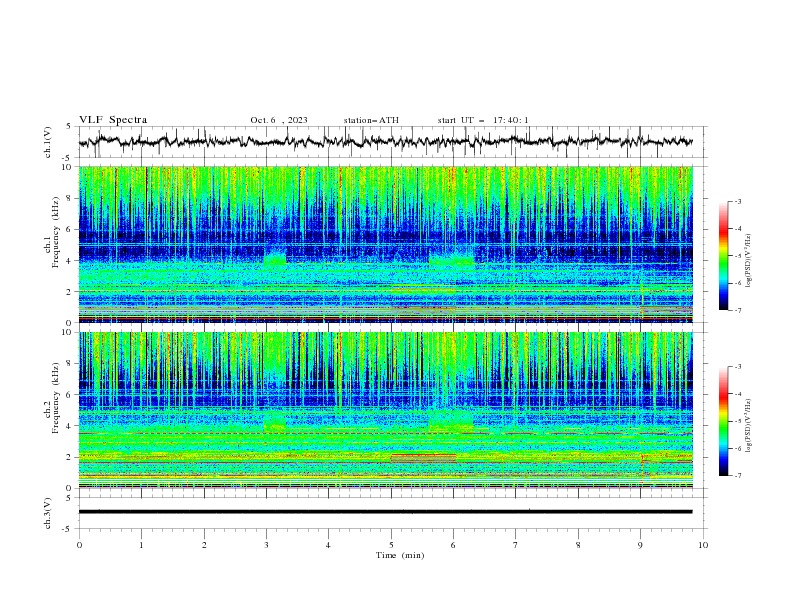
Task: Click time axis tick label "8"
Action: [578, 545]
